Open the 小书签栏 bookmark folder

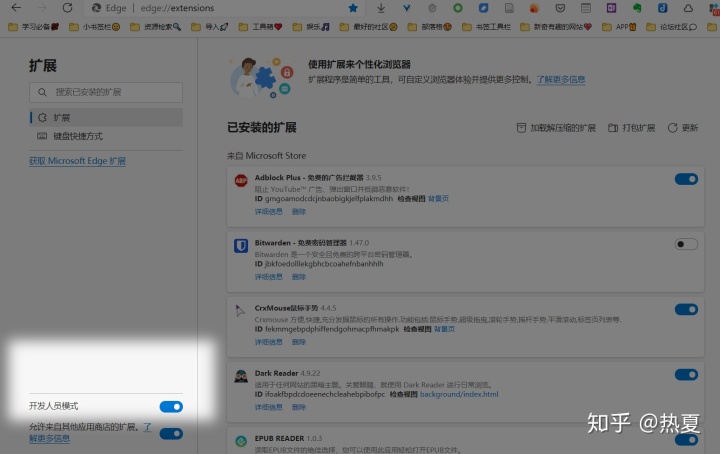95,27
